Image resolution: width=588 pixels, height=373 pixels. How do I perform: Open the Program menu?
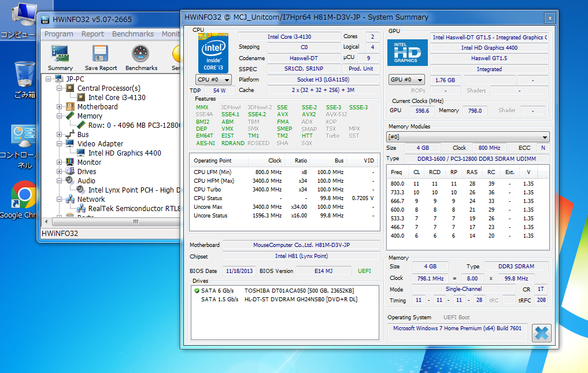pos(58,34)
